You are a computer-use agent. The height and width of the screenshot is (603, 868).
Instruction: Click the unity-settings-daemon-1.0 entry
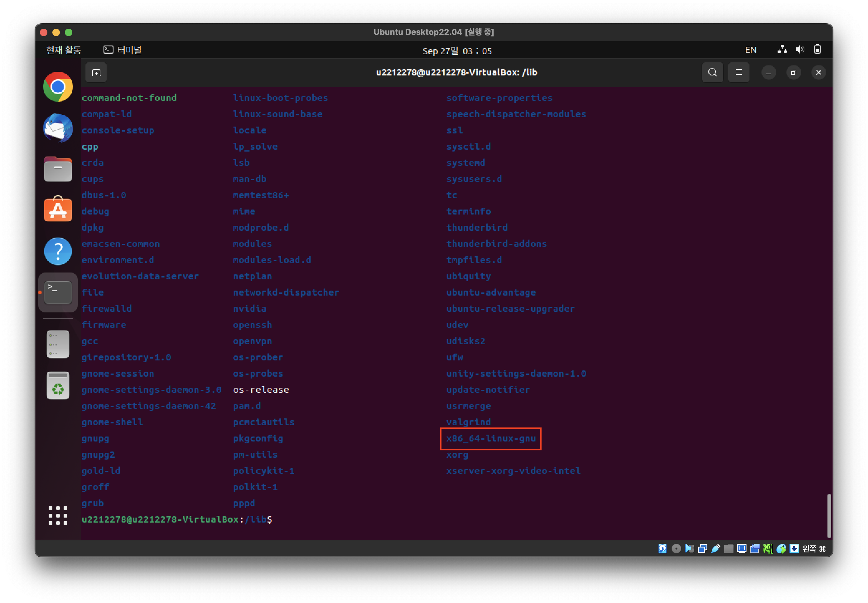[x=516, y=374]
